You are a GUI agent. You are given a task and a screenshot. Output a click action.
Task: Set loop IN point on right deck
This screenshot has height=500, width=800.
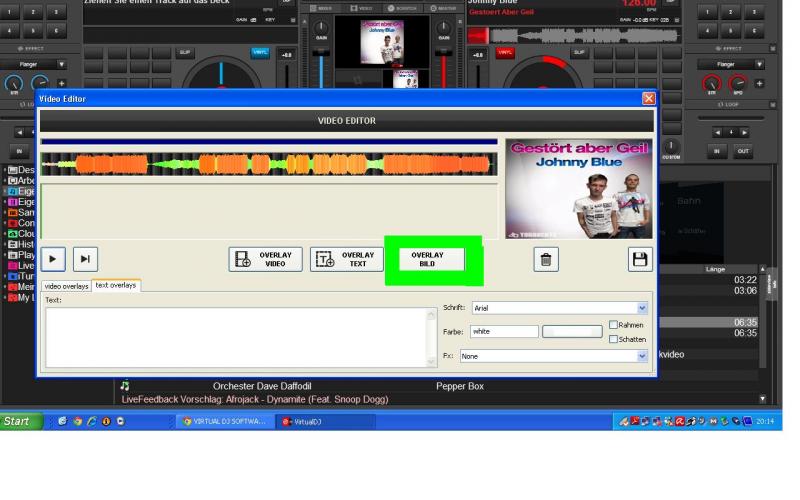(717, 151)
